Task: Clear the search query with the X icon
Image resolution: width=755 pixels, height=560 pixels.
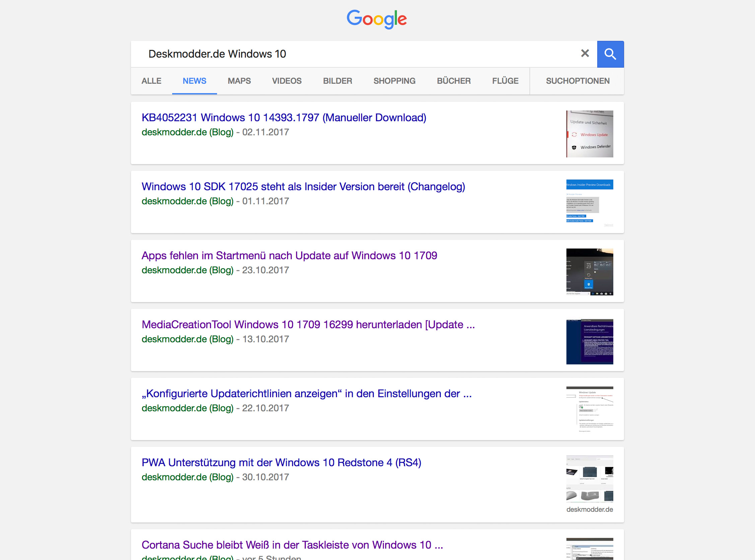Action: (x=585, y=53)
